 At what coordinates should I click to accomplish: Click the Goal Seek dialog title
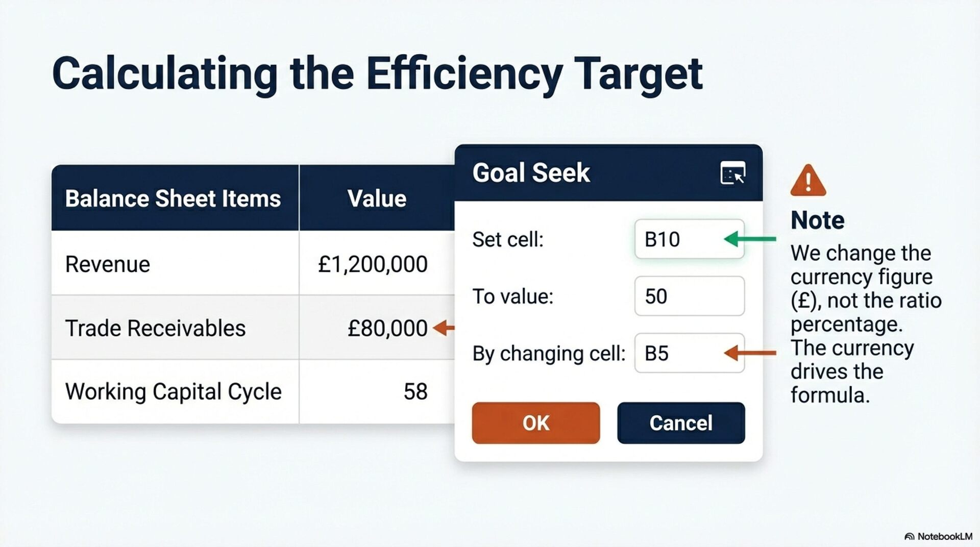(x=531, y=173)
